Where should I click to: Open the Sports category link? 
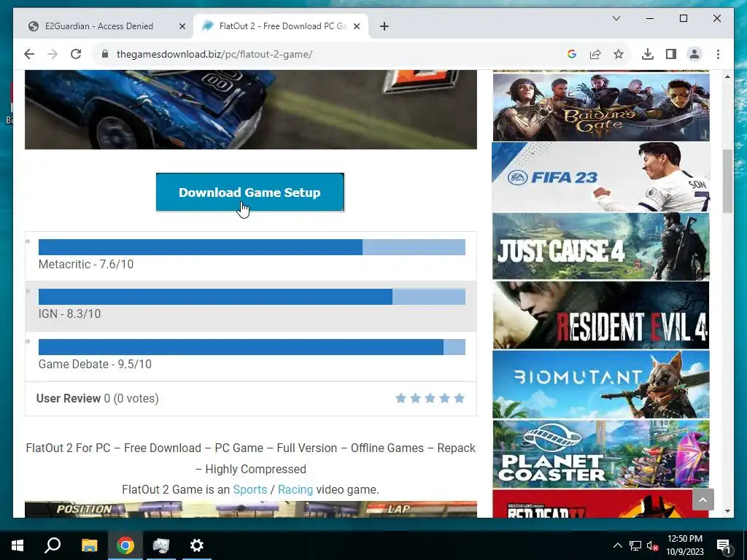249,489
